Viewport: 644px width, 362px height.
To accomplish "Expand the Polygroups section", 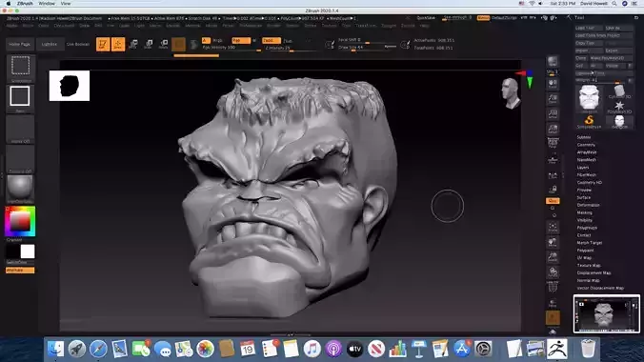I will (587, 228).
